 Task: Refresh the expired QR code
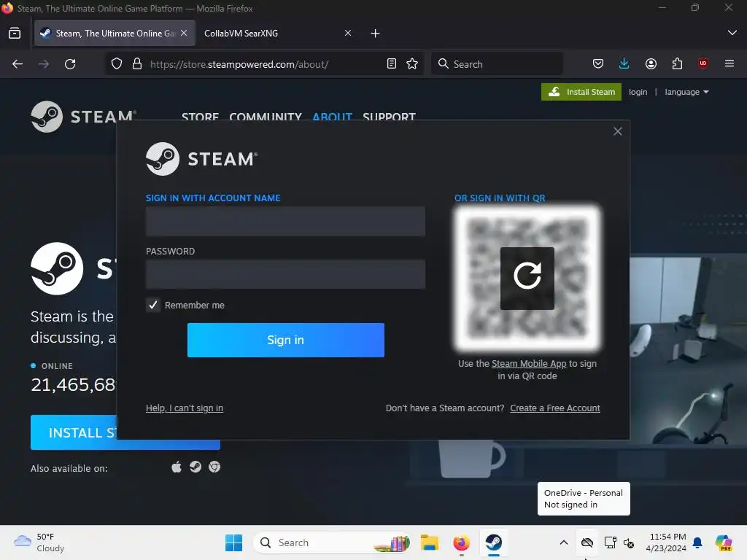[527, 278]
